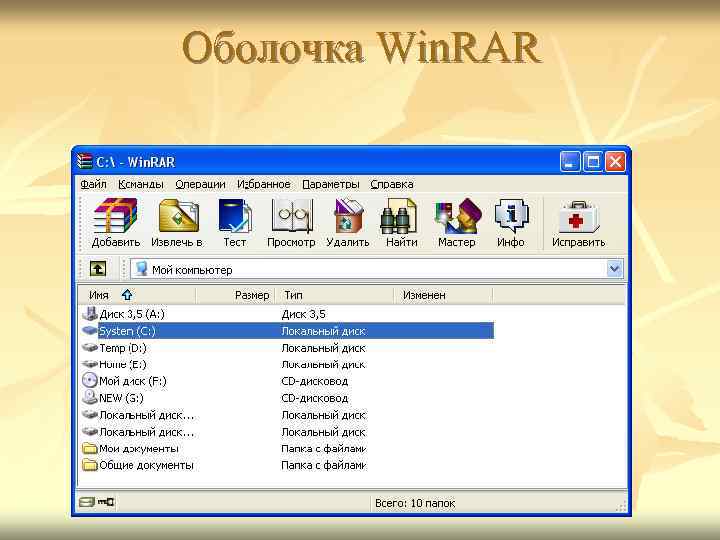Click the CD-дисковод type of NEW (G:)

click(315, 398)
